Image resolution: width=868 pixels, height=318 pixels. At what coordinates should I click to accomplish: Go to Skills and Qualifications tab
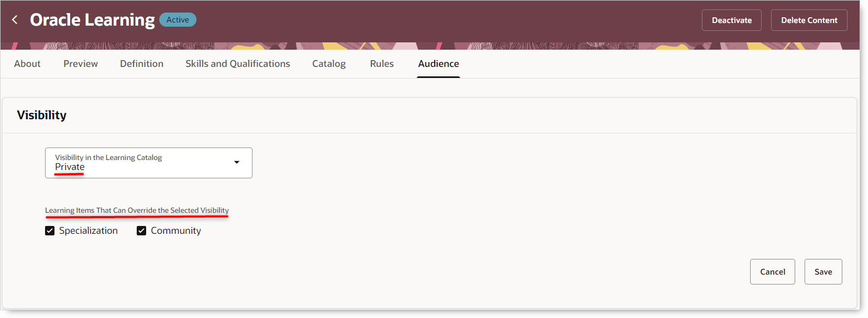tap(238, 64)
